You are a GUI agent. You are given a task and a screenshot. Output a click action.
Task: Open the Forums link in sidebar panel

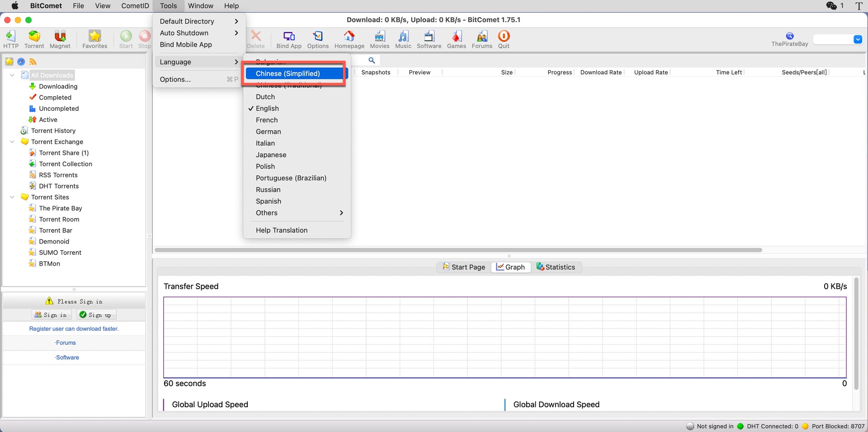[x=66, y=343]
